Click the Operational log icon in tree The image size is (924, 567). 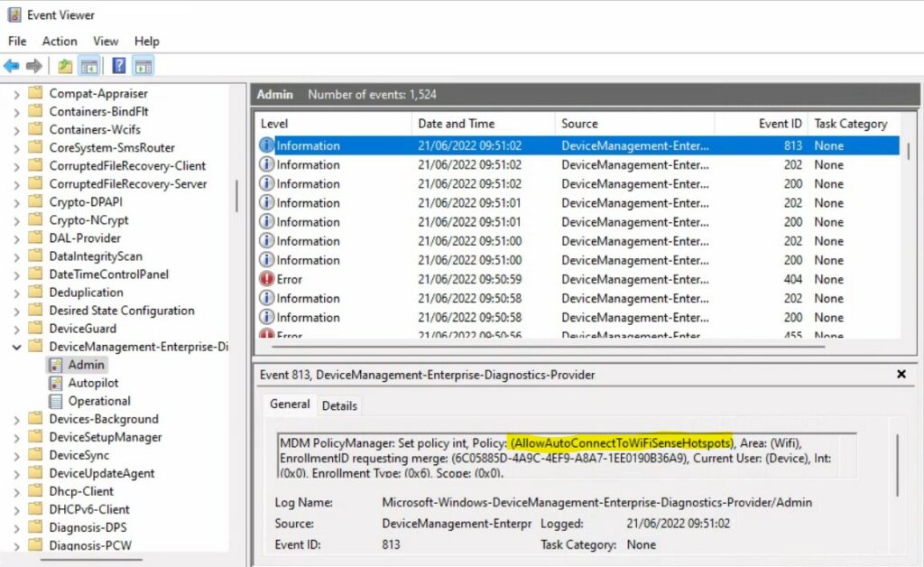click(55, 402)
